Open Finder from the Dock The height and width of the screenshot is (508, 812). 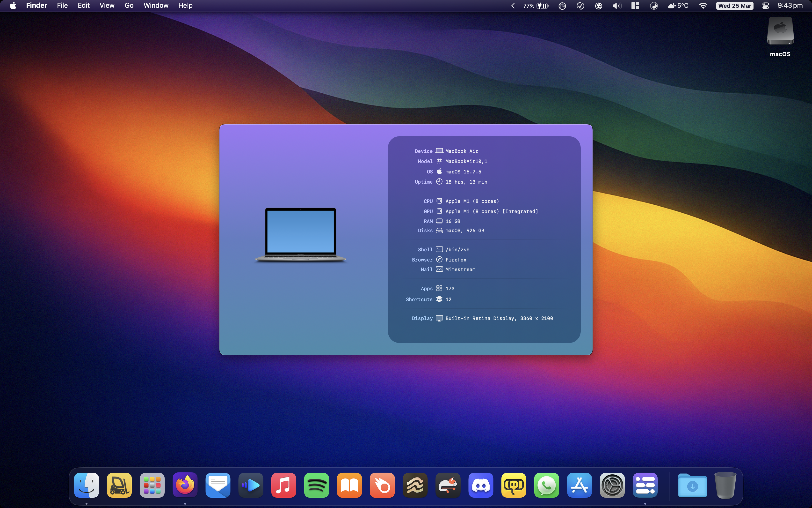(87, 485)
